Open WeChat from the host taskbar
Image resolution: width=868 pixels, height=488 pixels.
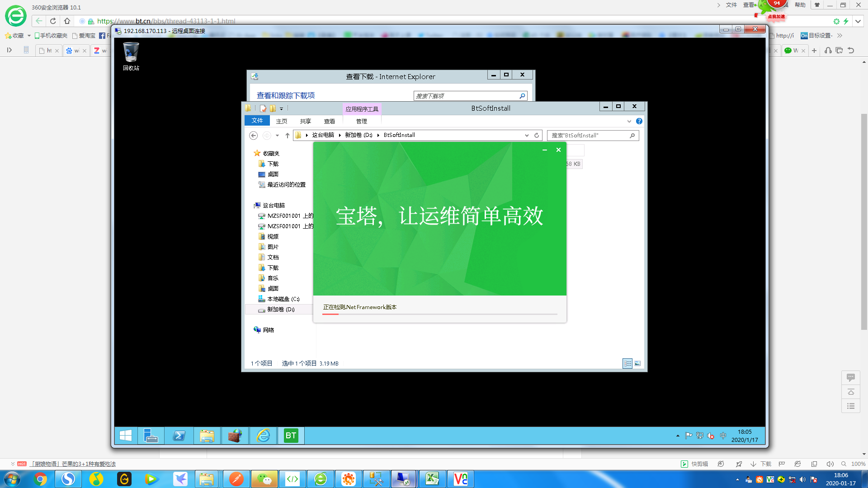pos(264,479)
